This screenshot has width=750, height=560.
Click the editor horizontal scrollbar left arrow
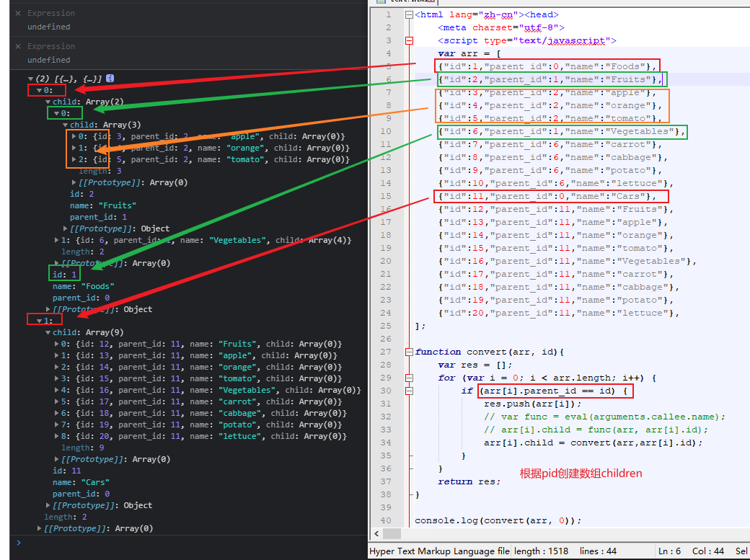376,534
